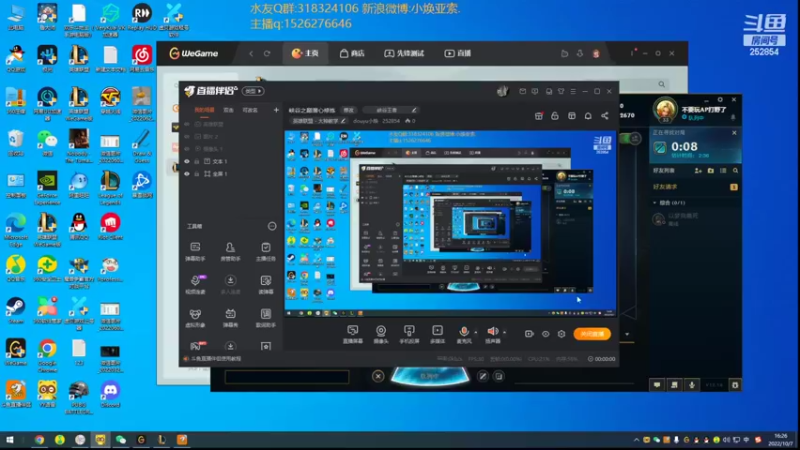Screen dimensions: 800x450
Task: Open the 主播任务 tool
Action: (265, 252)
